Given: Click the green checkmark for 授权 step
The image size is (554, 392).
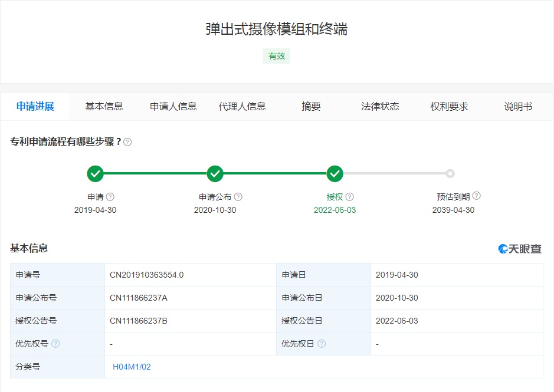Looking at the screenshot, I should coord(335,173).
